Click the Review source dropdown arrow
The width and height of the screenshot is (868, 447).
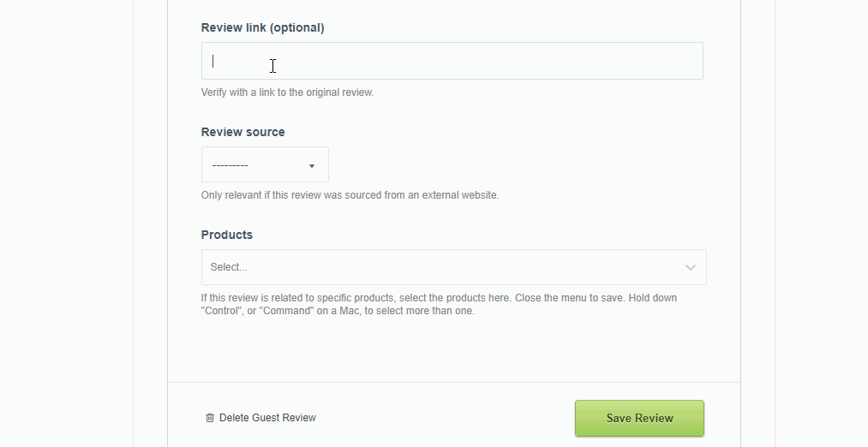pyautogui.click(x=312, y=165)
